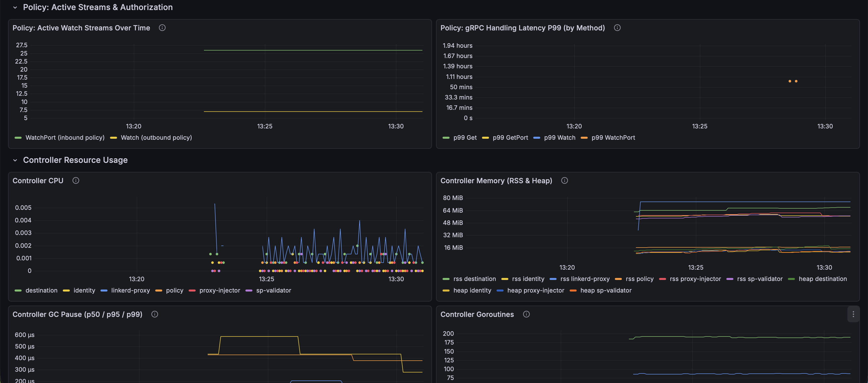The height and width of the screenshot is (383, 868).
Task: Click the info icon beside Controller Goroutines
Action: coord(526,314)
